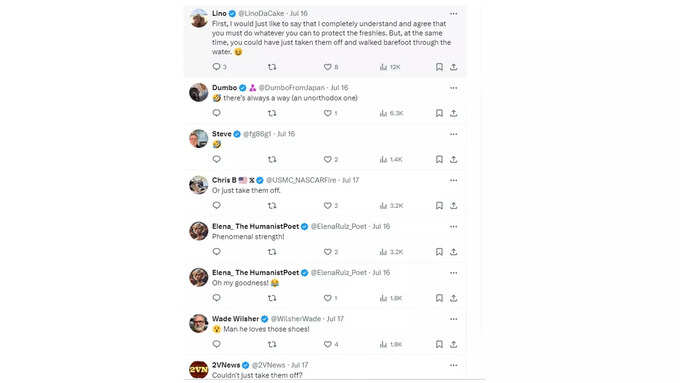Viewport: 680px width, 383px height.
Task: Open 2VNews display name link
Action: (226, 365)
